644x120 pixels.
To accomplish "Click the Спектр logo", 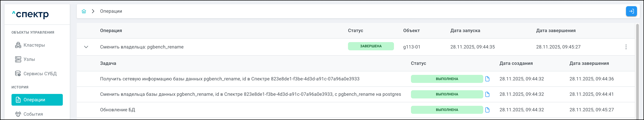I will [x=30, y=14].
